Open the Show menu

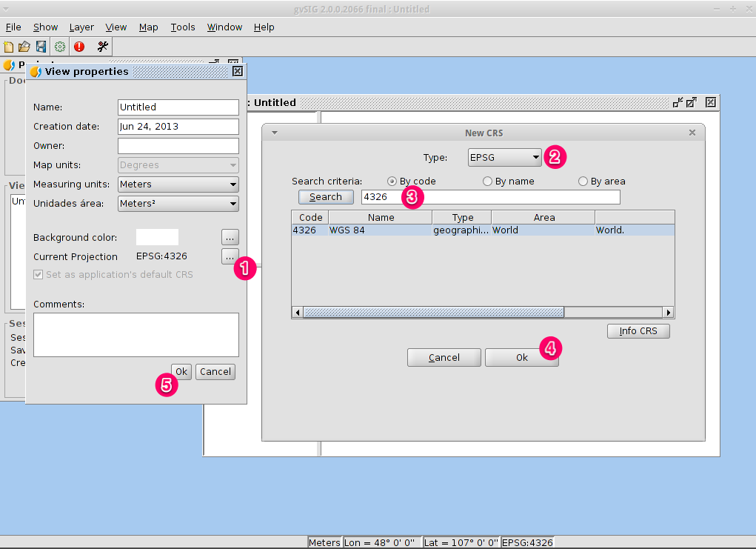click(45, 27)
